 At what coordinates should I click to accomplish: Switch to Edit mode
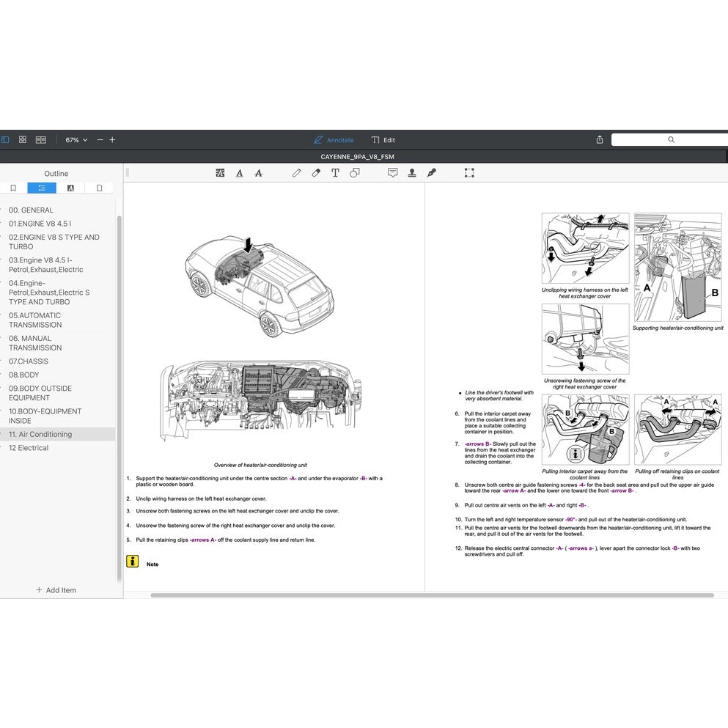click(383, 140)
